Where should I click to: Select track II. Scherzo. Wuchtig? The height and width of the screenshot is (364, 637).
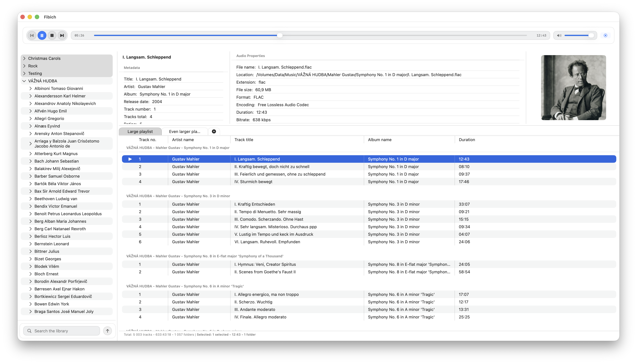coord(369,302)
